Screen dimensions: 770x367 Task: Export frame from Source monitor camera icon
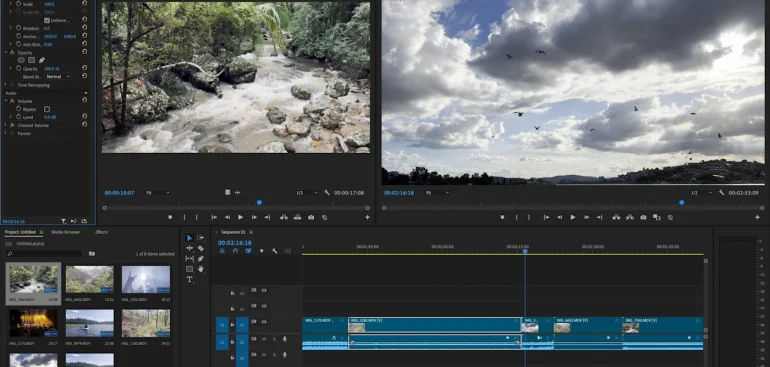point(311,217)
